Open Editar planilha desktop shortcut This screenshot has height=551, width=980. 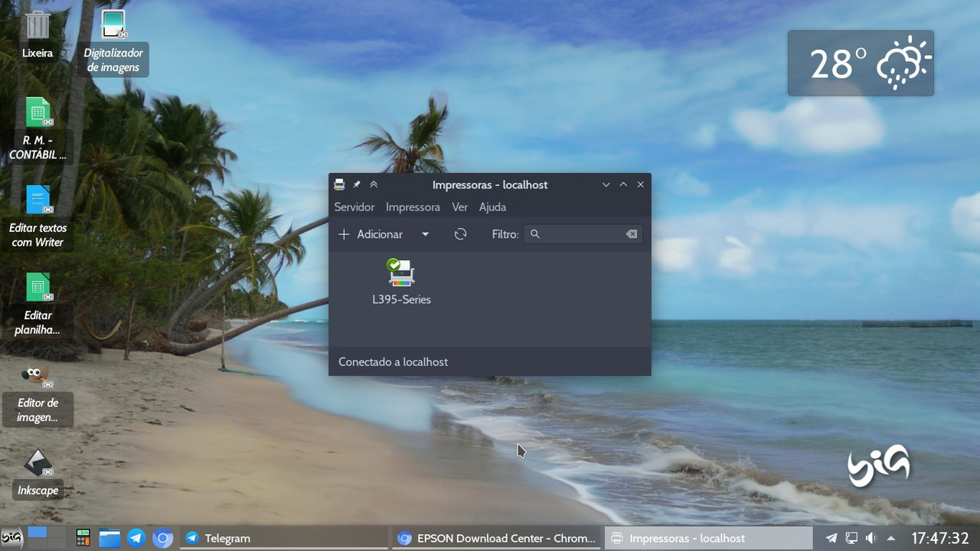point(38,304)
